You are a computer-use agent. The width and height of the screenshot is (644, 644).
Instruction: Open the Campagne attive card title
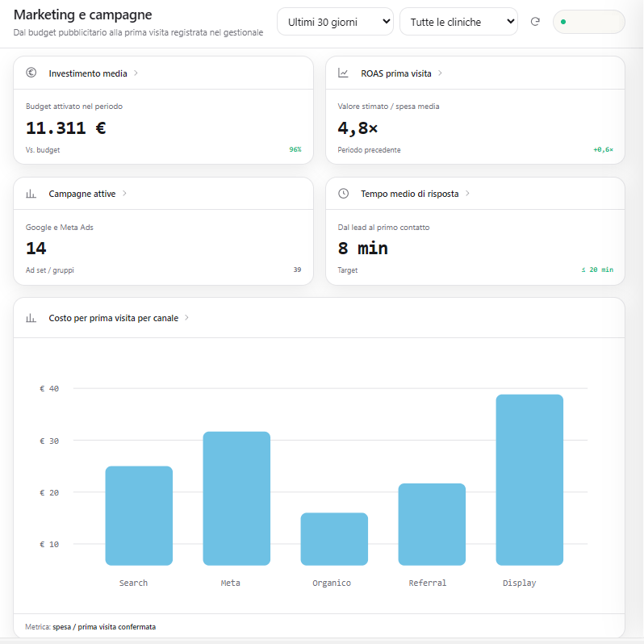pos(82,194)
